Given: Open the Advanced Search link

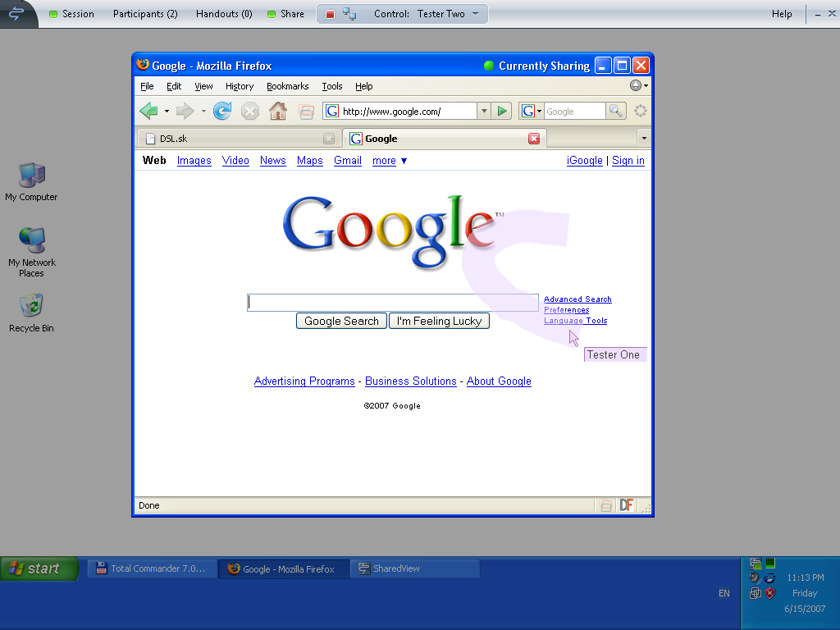Looking at the screenshot, I should click(577, 299).
